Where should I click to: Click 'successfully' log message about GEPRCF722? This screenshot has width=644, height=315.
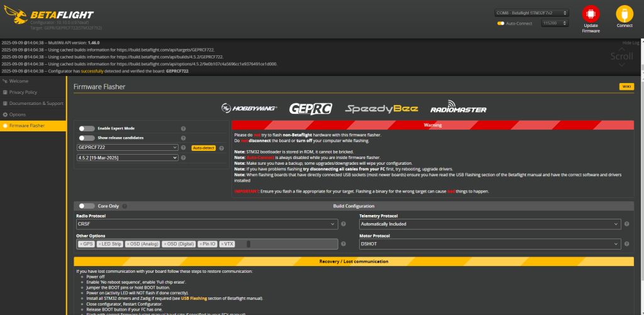tap(96, 71)
